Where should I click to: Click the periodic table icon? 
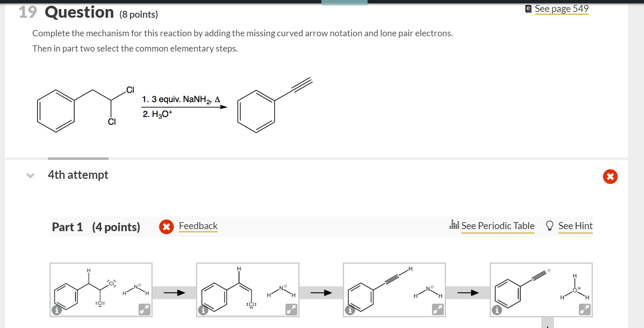point(454,225)
